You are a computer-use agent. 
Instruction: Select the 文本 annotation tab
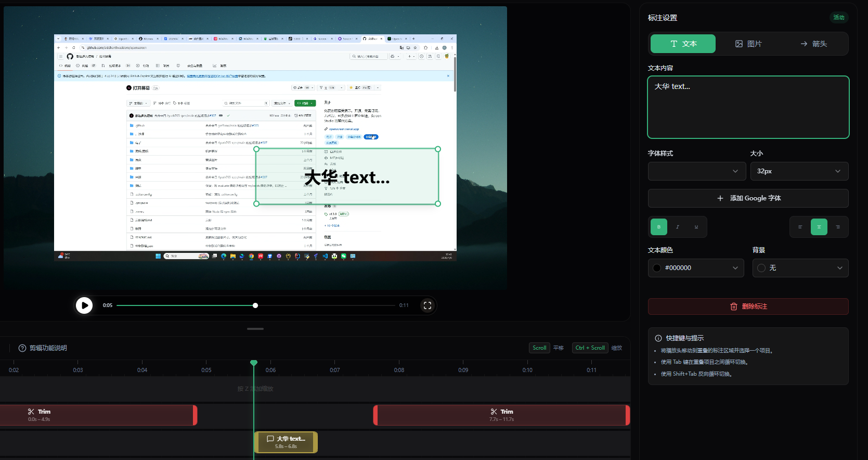pos(683,44)
